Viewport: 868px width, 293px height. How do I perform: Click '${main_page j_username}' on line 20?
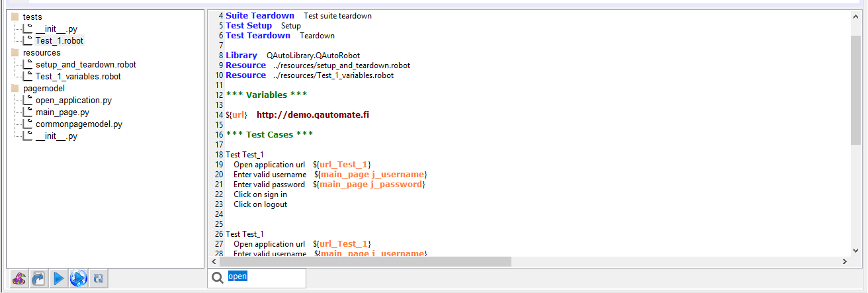[x=370, y=174]
